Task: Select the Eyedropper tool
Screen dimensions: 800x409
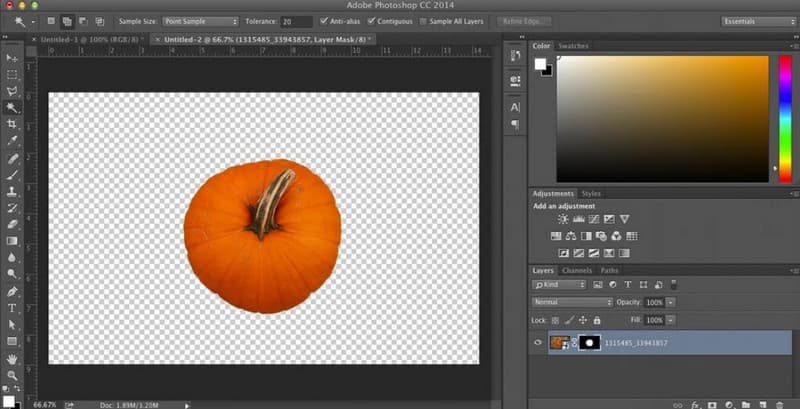Action: [x=12, y=141]
